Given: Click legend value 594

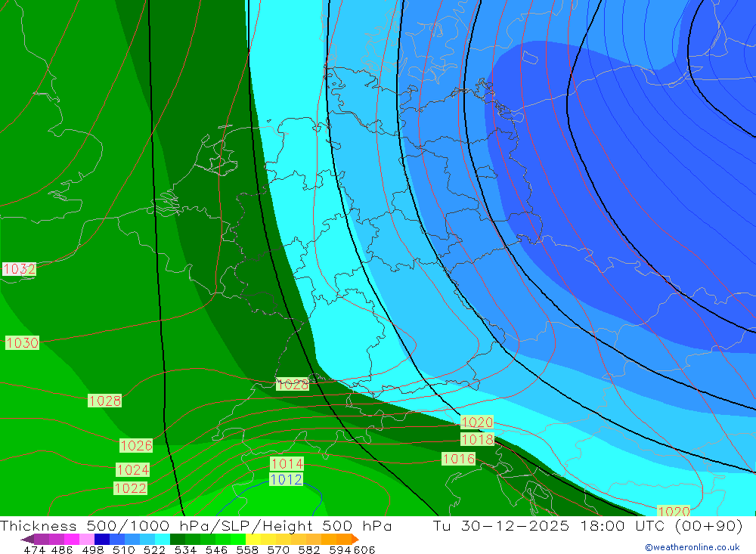Looking at the screenshot, I should 340,549.
